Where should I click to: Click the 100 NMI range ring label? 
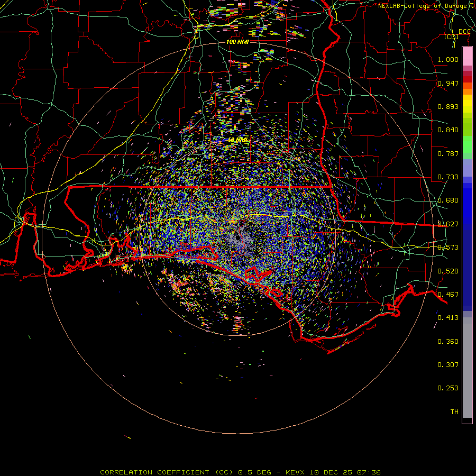coord(237,42)
